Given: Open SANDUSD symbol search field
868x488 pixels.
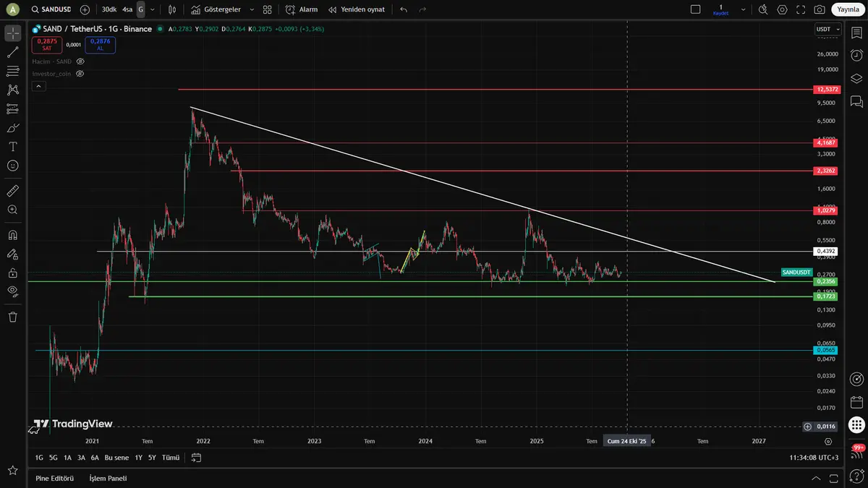Looking at the screenshot, I should point(51,9).
